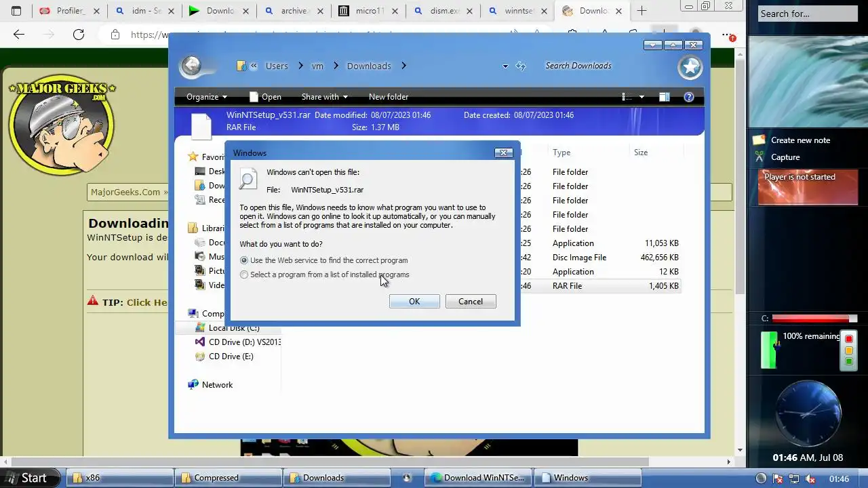Click muted volume icon in system tray
Screen dimensions: 868x488
coord(810,479)
